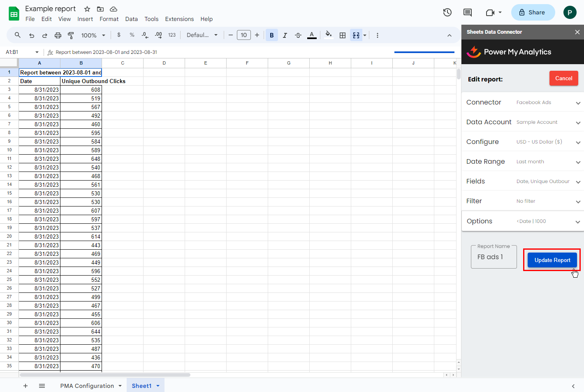Click the show all sheets icon
This screenshot has width=584, height=392.
pos(42,386)
